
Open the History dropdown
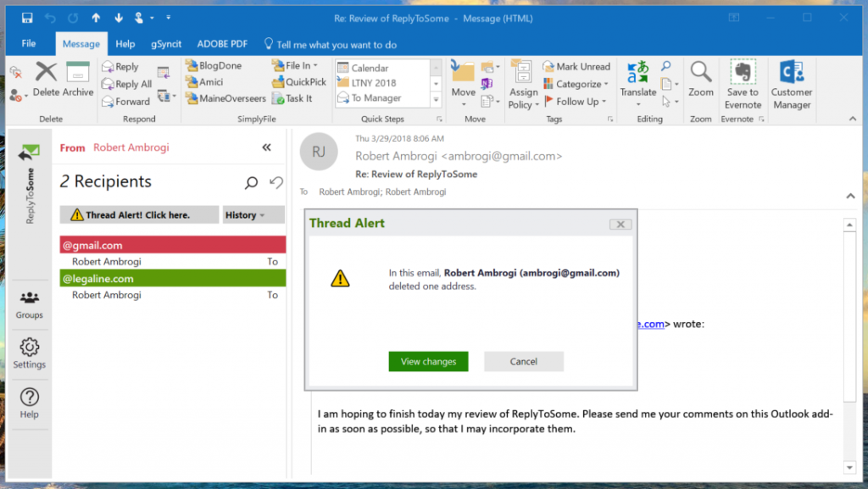tap(253, 214)
